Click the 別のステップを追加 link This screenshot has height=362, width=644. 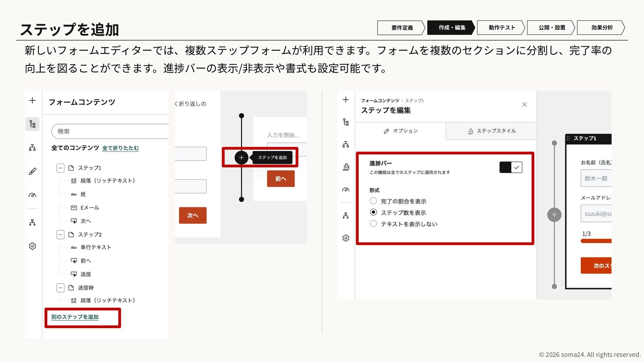75,317
